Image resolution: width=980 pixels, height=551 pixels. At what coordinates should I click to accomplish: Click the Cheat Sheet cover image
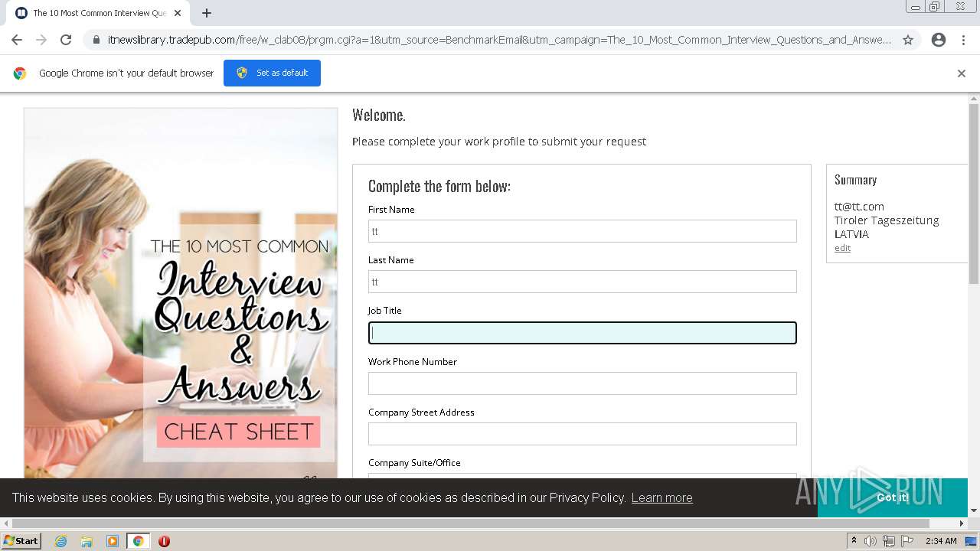pyautogui.click(x=181, y=293)
